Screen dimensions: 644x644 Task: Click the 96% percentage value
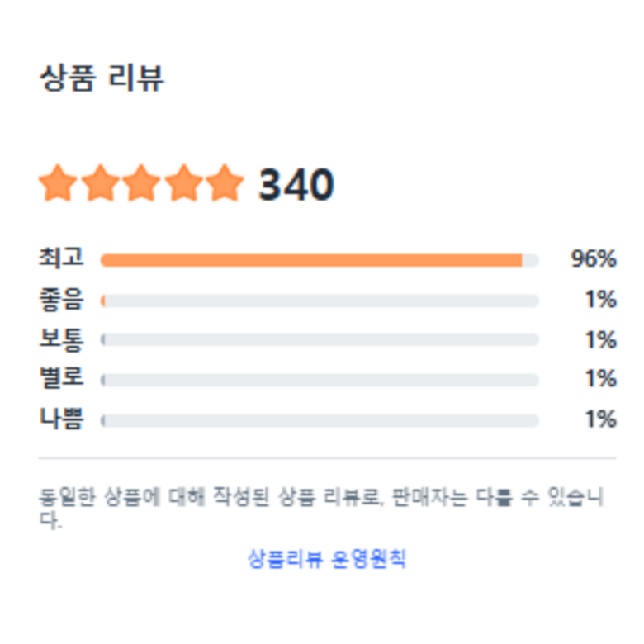click(x=594, y=259)
